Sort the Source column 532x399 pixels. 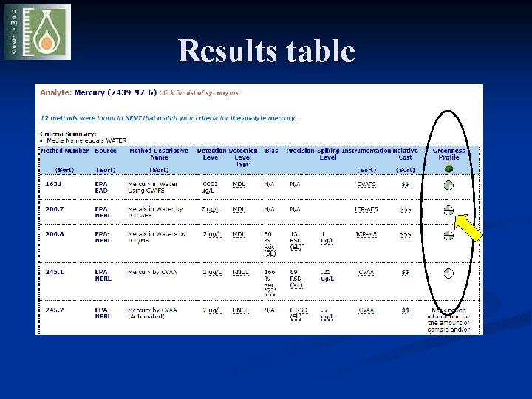(106, 170)
